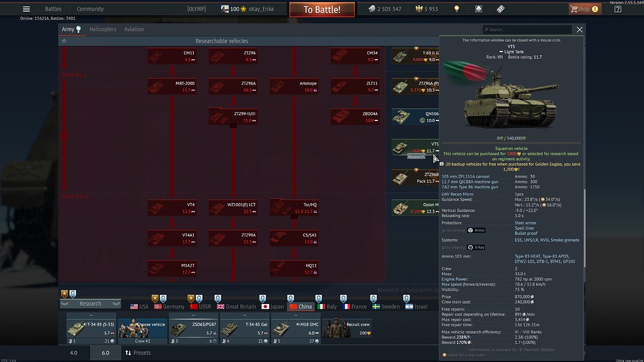Open the Presets menu
The width and height of the screenshot is (644, 362).
pos(138,353)
